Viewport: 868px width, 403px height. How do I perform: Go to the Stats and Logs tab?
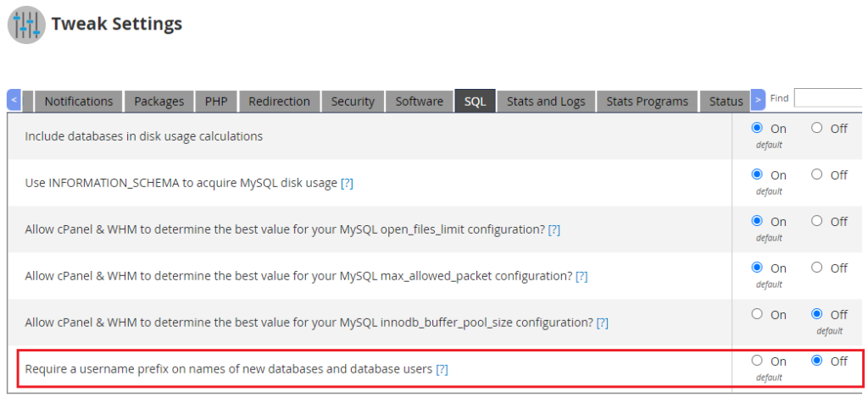546,102
